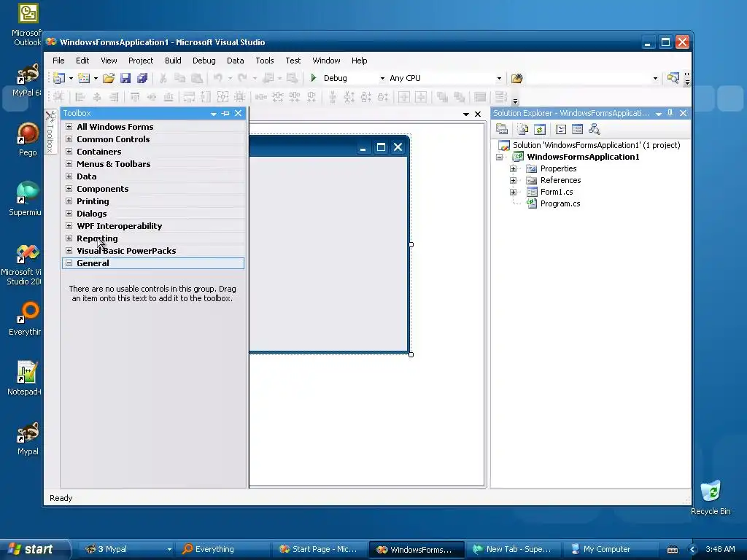Toggle auto-hide pin on Solution Explorer panel

(x=670, y=113)
